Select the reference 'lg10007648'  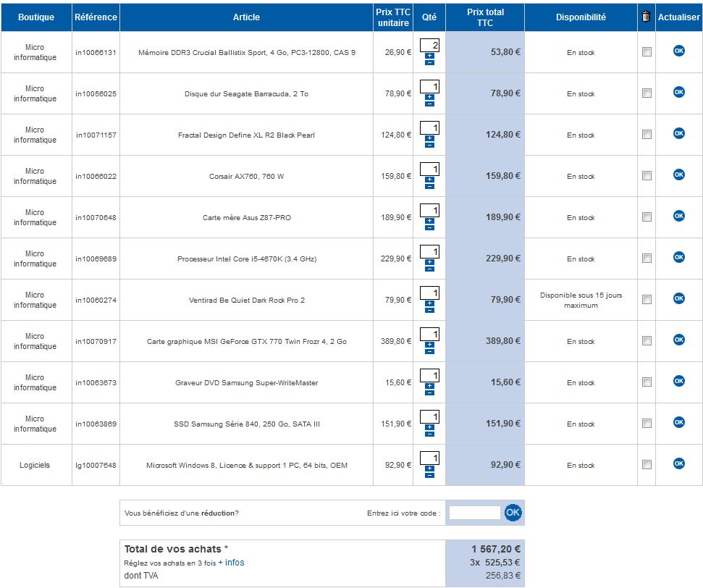[96, 465]
